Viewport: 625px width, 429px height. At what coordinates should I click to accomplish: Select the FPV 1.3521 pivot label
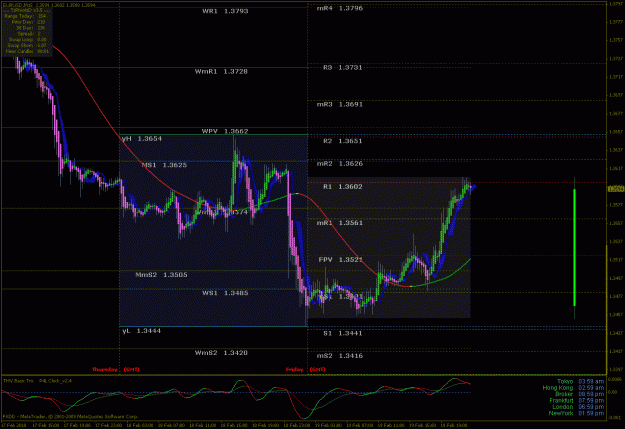340,260
